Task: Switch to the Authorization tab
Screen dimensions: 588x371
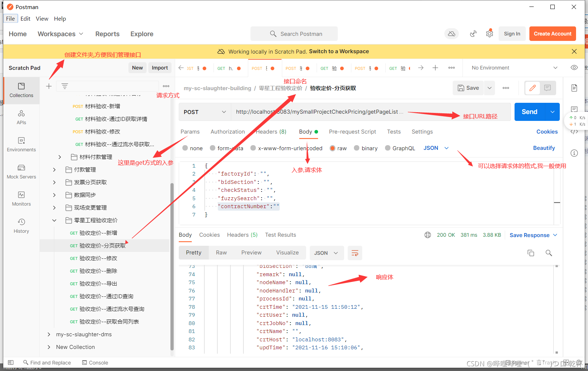Action: click(x=228, y=132)
